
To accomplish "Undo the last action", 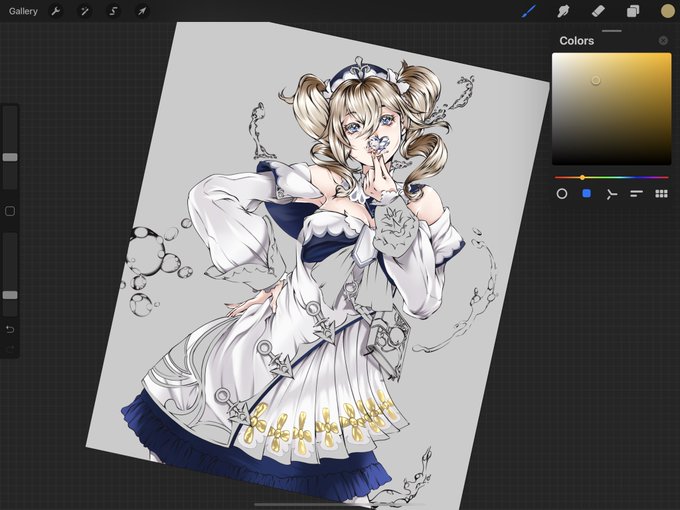I will 10,330.
